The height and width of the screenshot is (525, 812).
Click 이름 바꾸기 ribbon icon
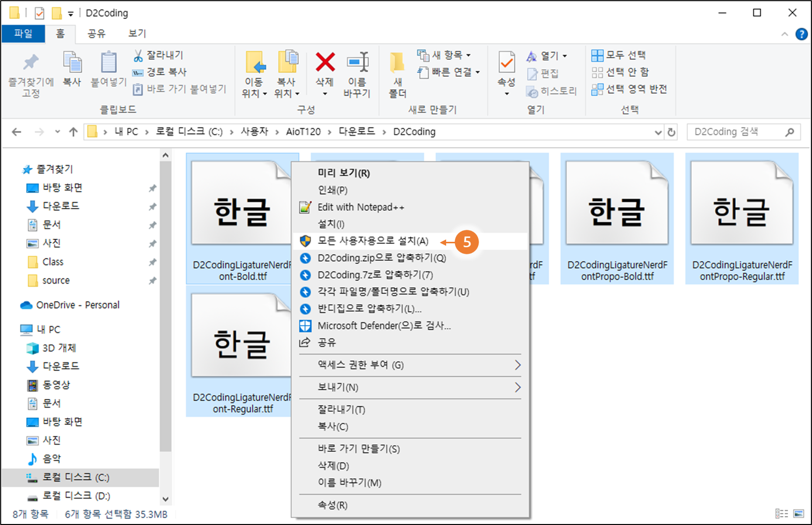coord(357,62)
